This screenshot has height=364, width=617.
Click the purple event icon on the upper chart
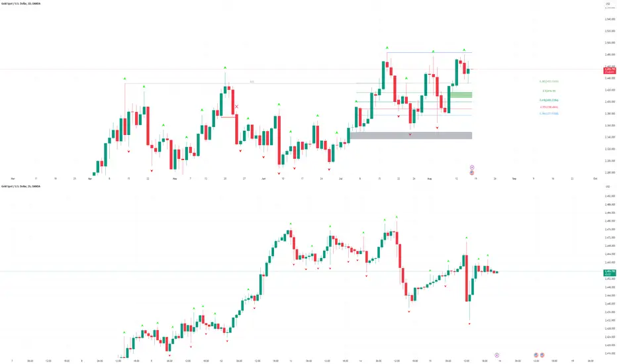point(471,167)
